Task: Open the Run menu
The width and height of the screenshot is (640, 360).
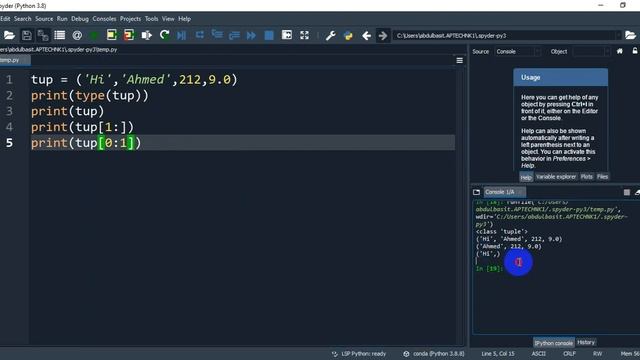Action: 62,19
